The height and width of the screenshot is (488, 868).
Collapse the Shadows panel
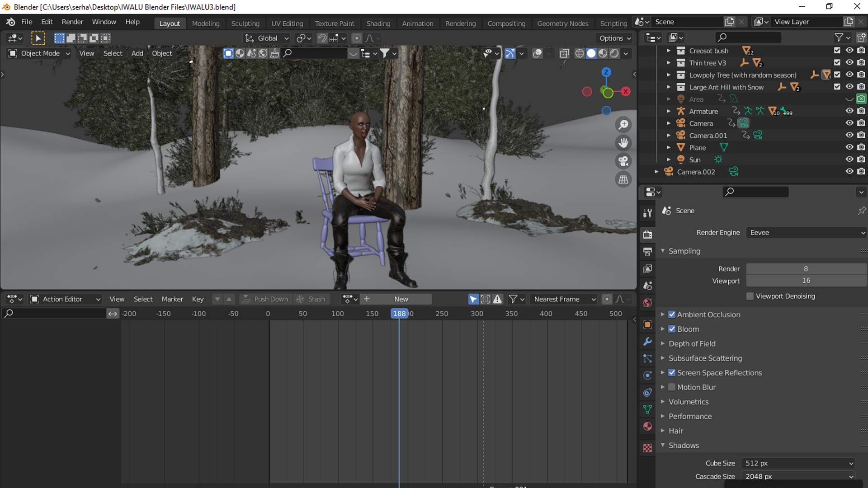(683, 446)
